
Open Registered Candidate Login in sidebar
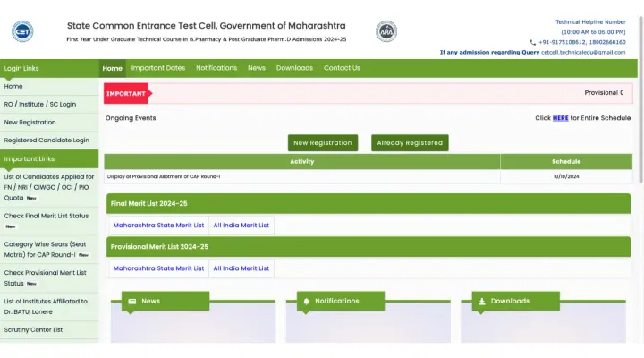pos(47,141)
